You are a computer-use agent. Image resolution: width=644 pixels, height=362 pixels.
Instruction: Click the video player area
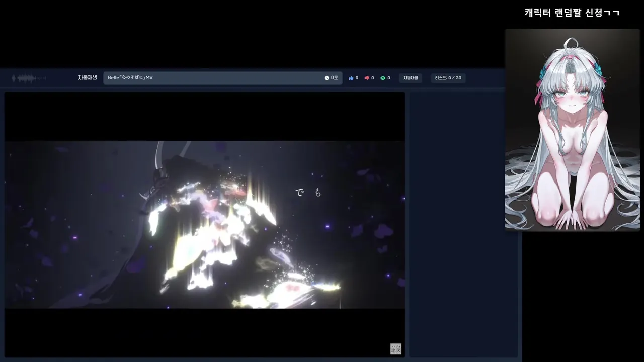205,224
